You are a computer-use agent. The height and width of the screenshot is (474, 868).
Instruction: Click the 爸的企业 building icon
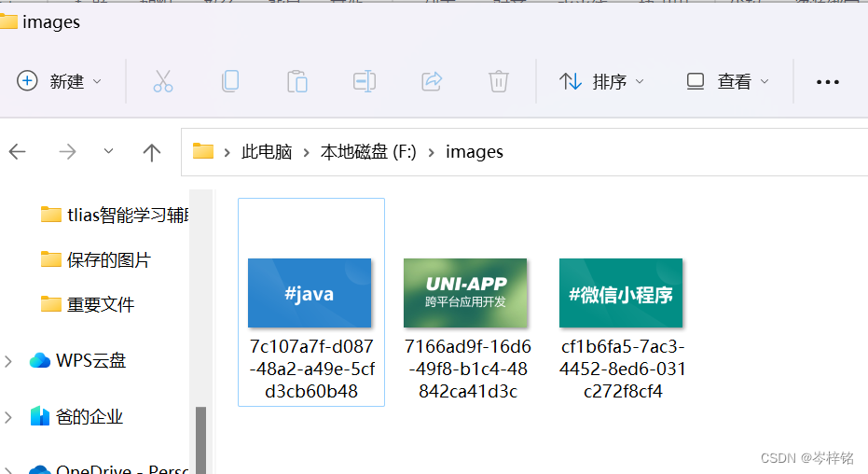(x=40, y=416)
